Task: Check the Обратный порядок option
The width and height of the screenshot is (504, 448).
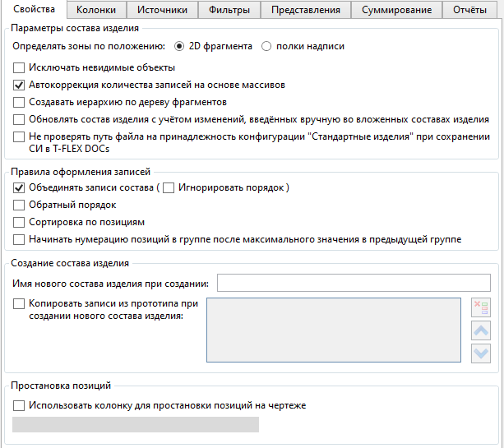Action: (x=19, y=205)
